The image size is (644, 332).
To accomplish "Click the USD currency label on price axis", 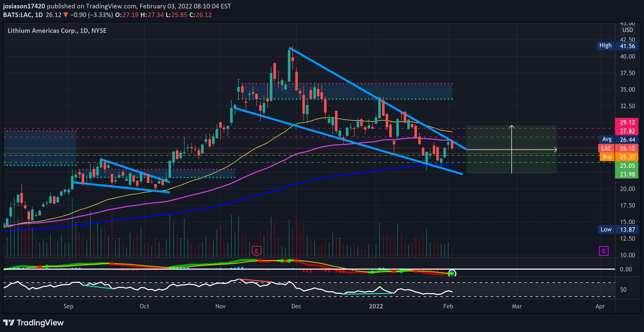I will point(627,30).
